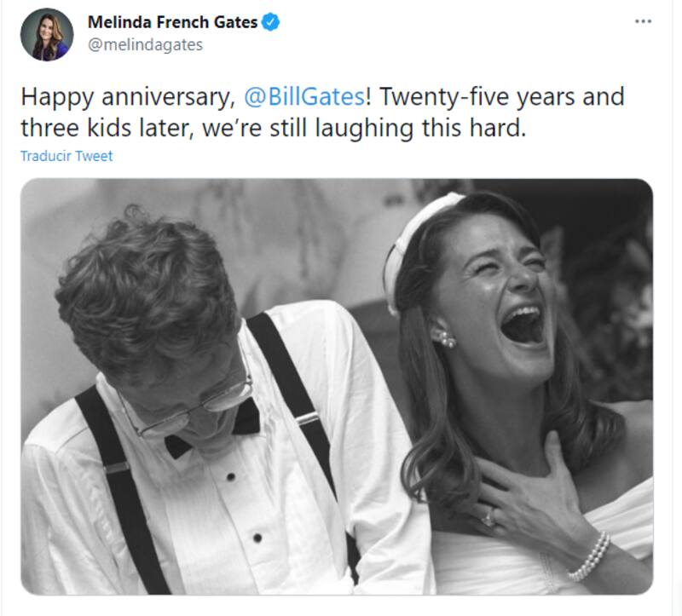Viewport: 682px width, 616px height.
Task: Click the bow tie in the photo
Action: (213, 430)
